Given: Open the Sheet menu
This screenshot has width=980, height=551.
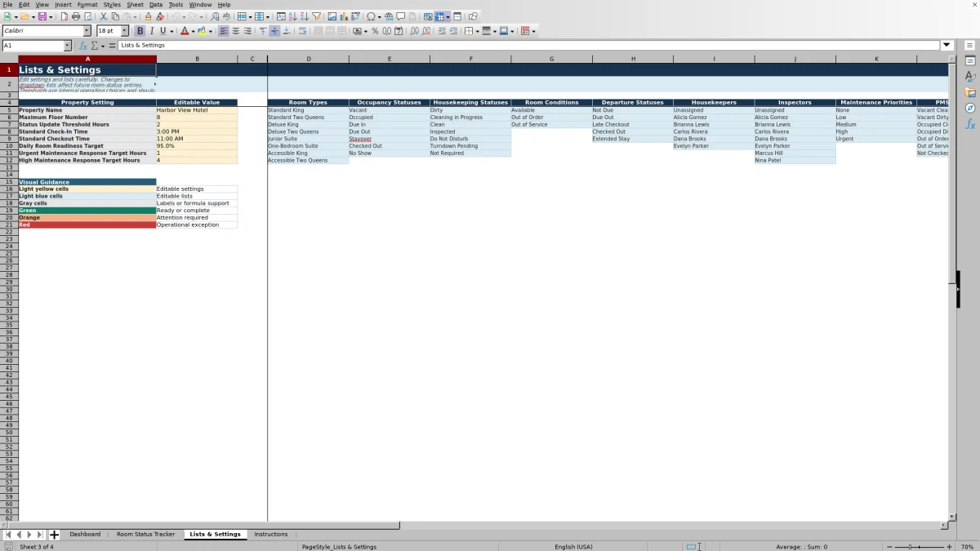Looking at the screenshot, I should (x=135, y=4).
